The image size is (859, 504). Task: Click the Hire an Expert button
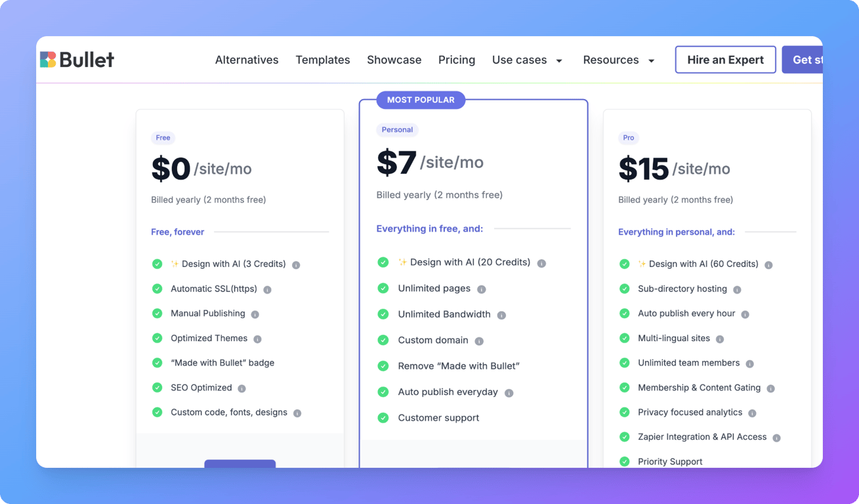tap(726, 60)
